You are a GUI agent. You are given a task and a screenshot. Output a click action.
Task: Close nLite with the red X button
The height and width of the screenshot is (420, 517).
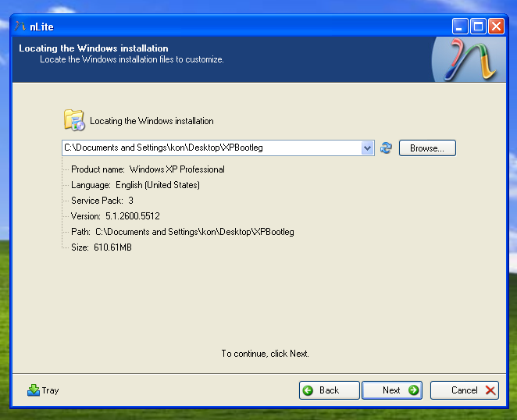tap(496, 27)
